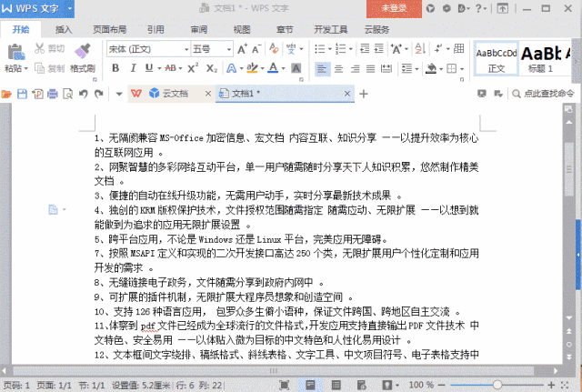Apply superscript formatting
Screen dimensions: 582x392
click(x=193, y=68)
